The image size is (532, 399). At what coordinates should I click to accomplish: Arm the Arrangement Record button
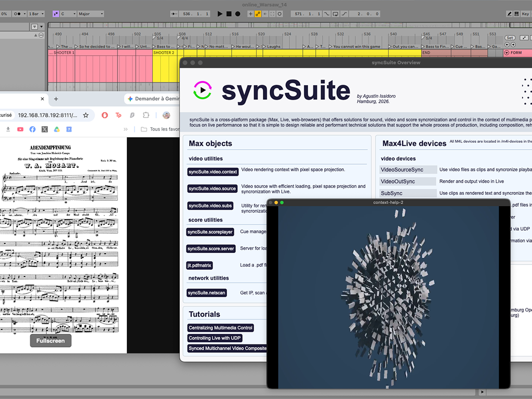click(x=238, y=14)
